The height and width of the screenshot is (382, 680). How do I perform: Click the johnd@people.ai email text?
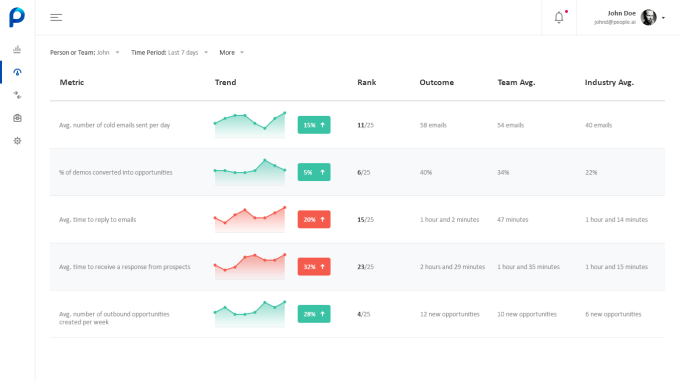(x=615, y=22)
